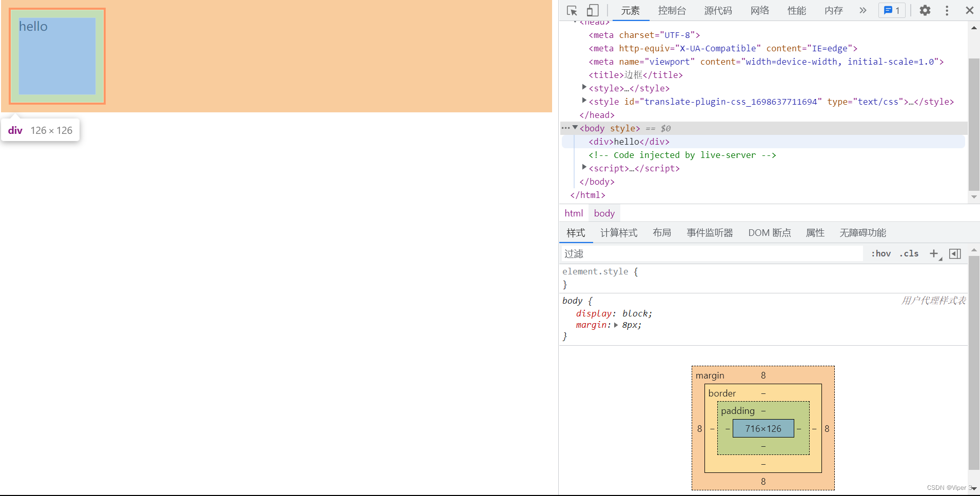Select the meta viewport row

click(x=766, y=62)
